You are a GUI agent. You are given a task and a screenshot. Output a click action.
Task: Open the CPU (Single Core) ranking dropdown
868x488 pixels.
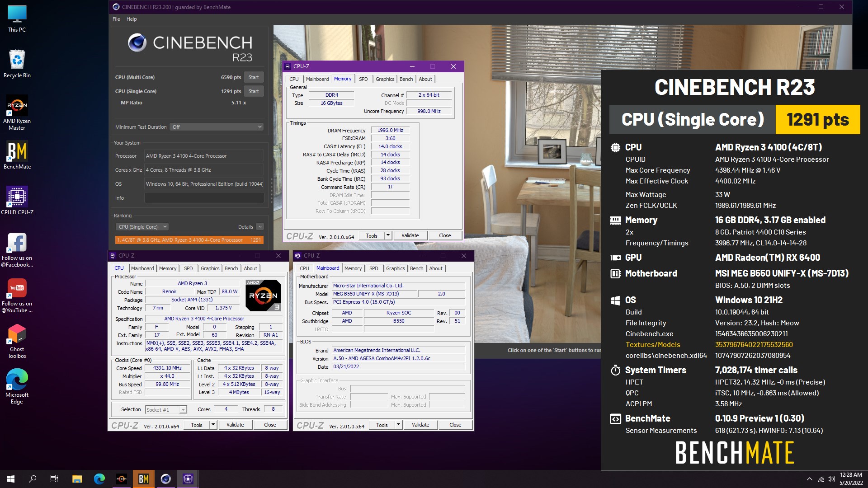click(x=142, y=227)
